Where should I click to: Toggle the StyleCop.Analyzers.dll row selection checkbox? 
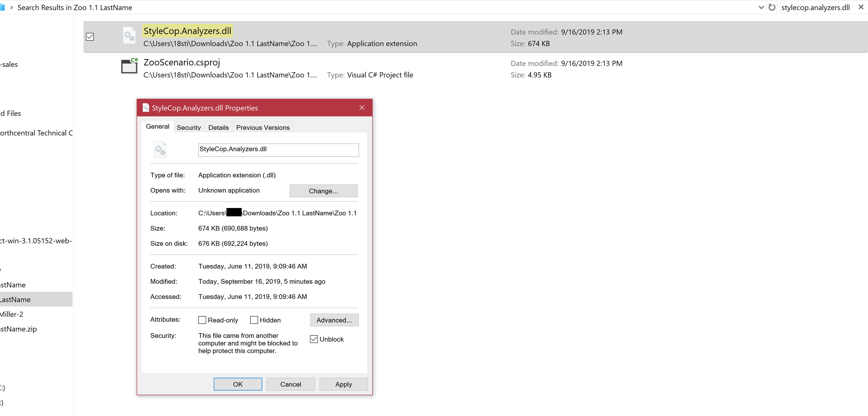[90, 37]
